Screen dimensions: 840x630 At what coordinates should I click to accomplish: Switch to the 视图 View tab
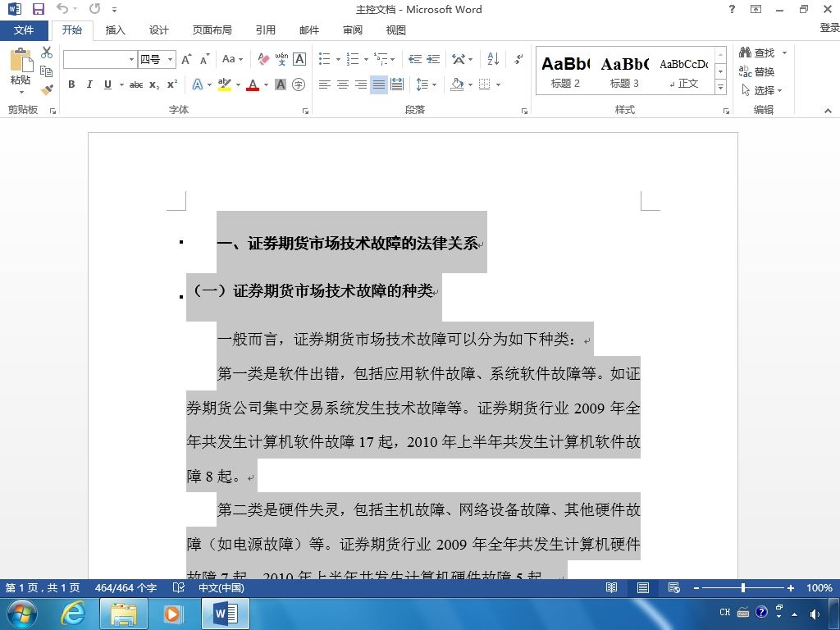click(x=396, y=30)
